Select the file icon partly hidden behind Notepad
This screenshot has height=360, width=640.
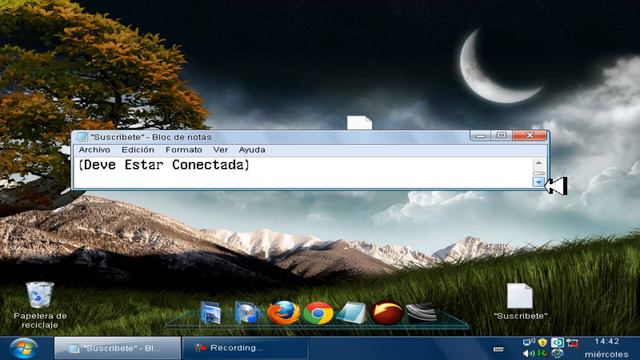pos(359,123)
